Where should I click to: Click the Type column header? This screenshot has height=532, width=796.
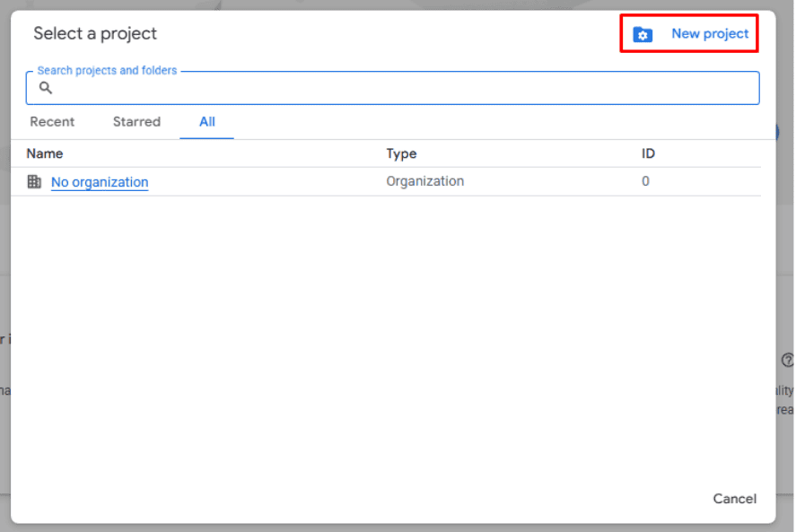[x=401, y=153]
